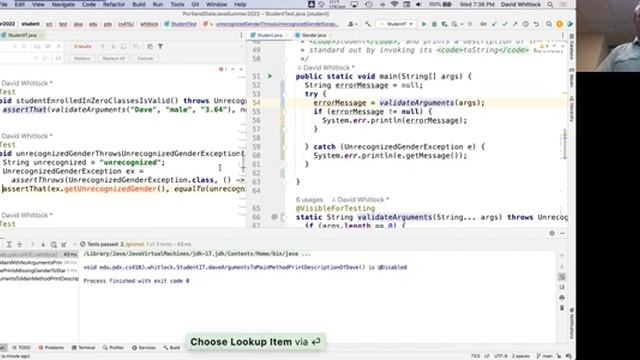640x360 pixels.
Task: Click the print icon beside console output
Action: [562, 298]
